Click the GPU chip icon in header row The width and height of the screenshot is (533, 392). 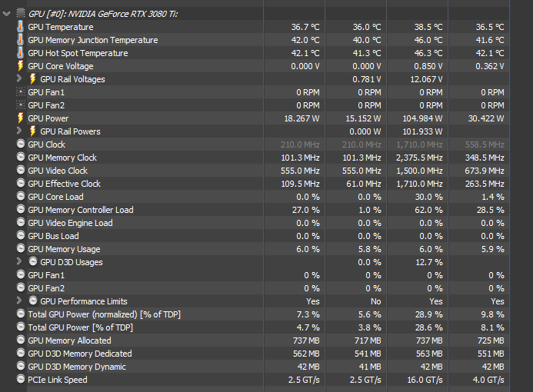[x=21, y=14]
